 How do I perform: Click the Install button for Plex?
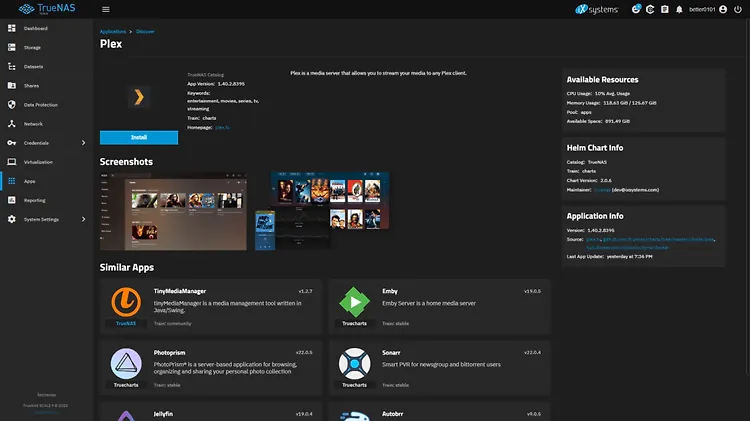pyautogui.click(x=139, y=137)
